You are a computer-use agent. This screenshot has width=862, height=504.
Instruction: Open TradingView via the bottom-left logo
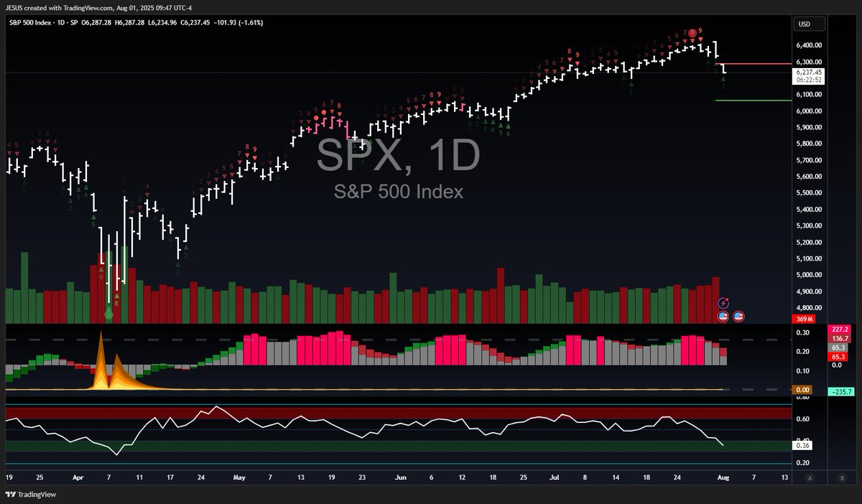[29, 495]
